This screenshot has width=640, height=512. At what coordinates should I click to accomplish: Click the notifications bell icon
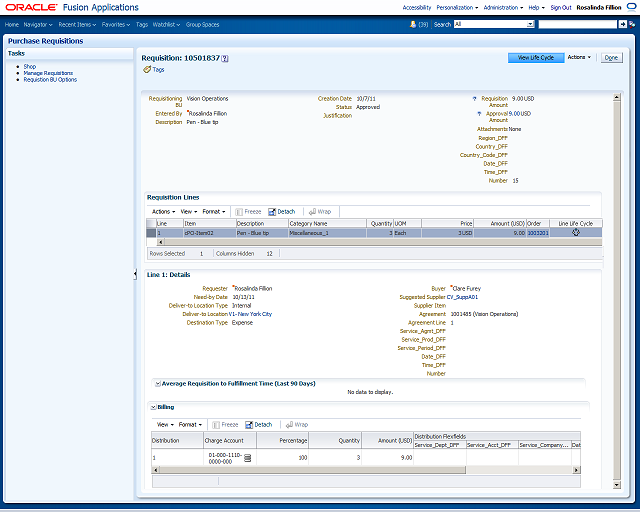click(413, 24)
